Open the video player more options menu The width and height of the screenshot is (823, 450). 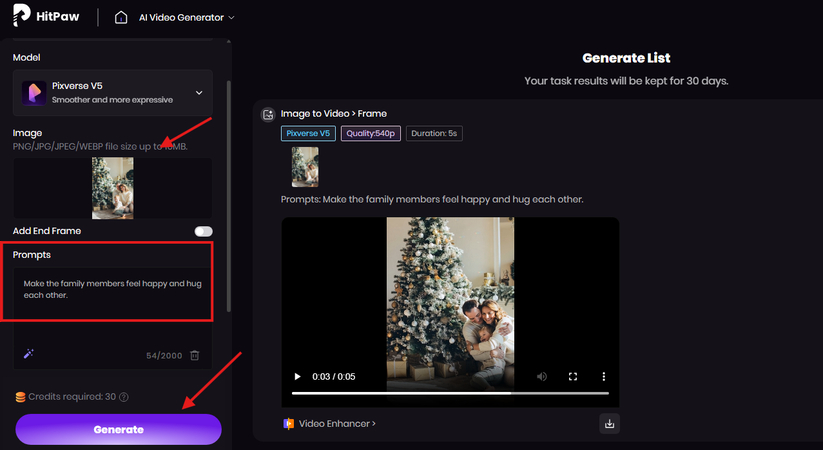(604, 376)
